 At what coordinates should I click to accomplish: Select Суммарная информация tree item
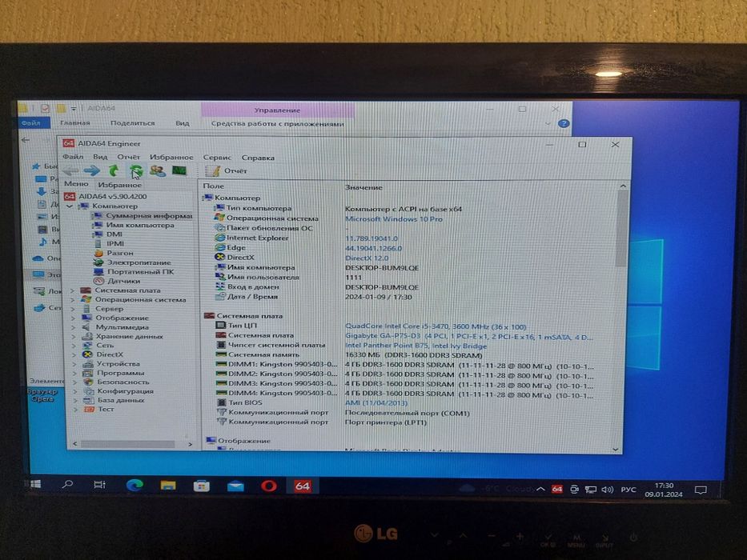click(x=149, y=216)
